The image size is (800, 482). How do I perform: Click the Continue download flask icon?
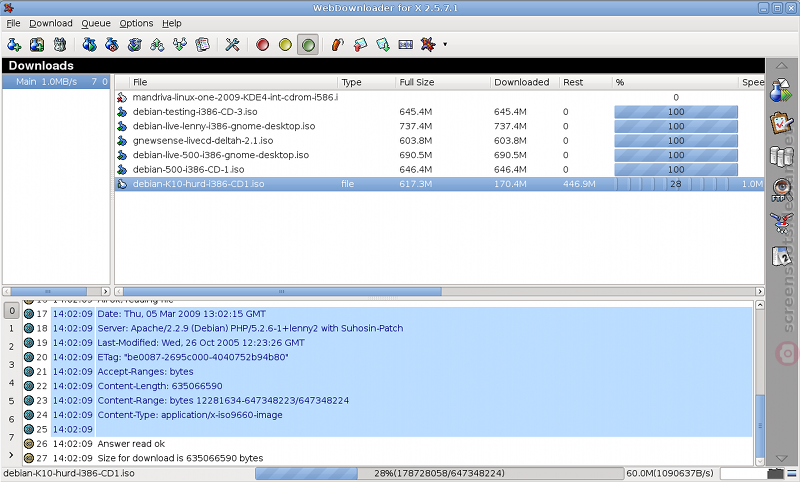(89, 45)
